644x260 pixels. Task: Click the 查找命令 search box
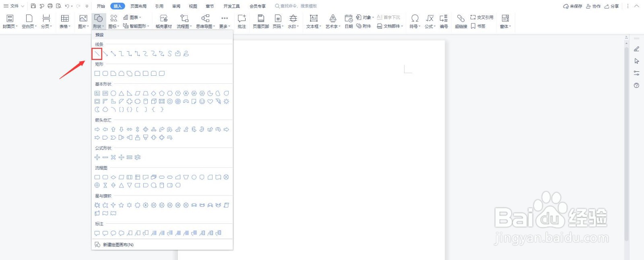[296, 6]
